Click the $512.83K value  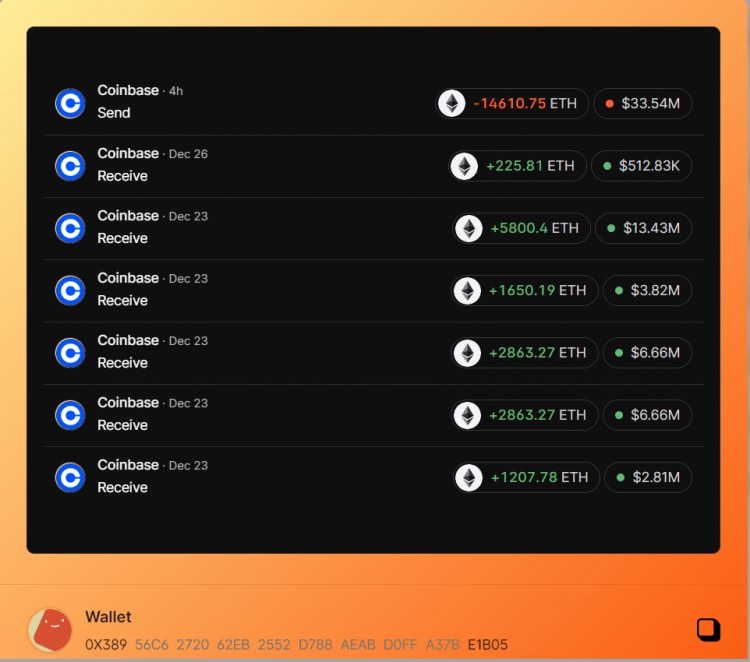[x=649, y=166]
